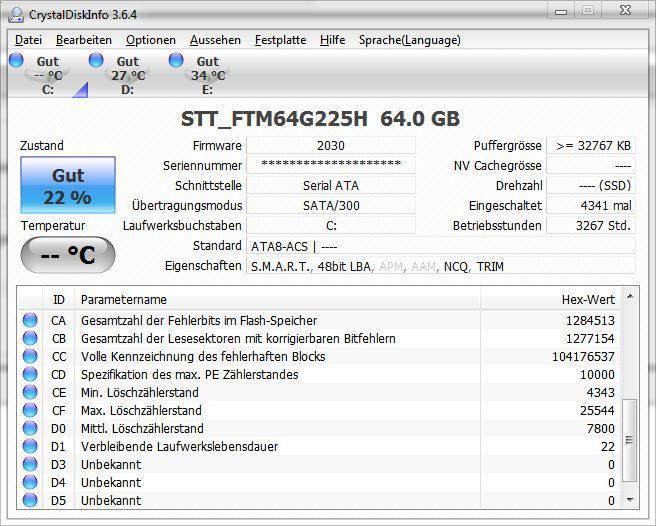Click the Übertragungsmodus SATA/300 field
The width and height of the screenshot is (656, 526).
331,205
